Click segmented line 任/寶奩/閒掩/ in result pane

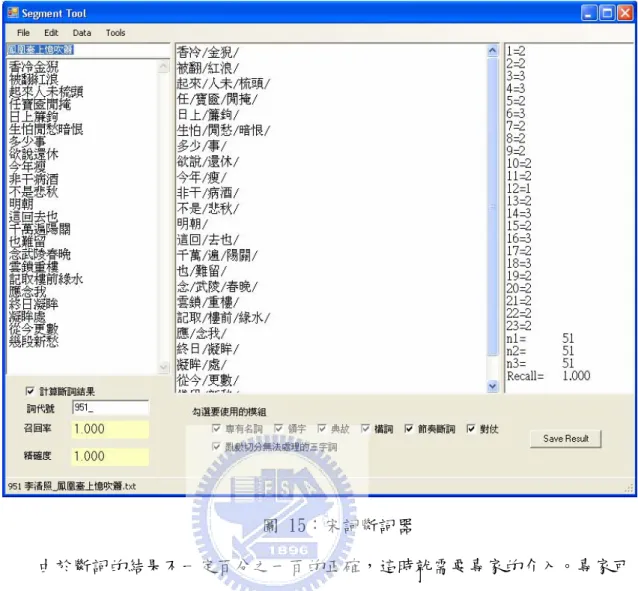217,99
